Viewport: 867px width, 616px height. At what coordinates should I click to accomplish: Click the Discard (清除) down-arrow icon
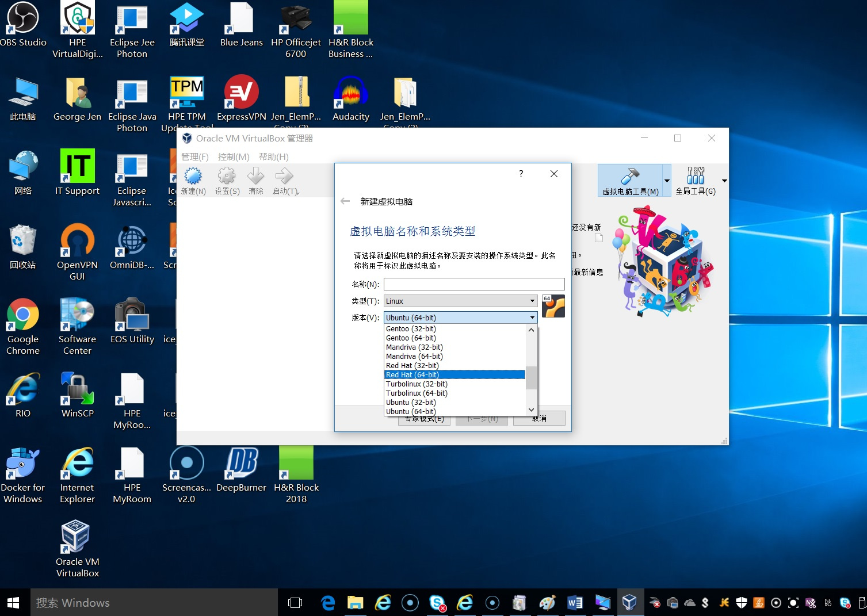[256, 181]
